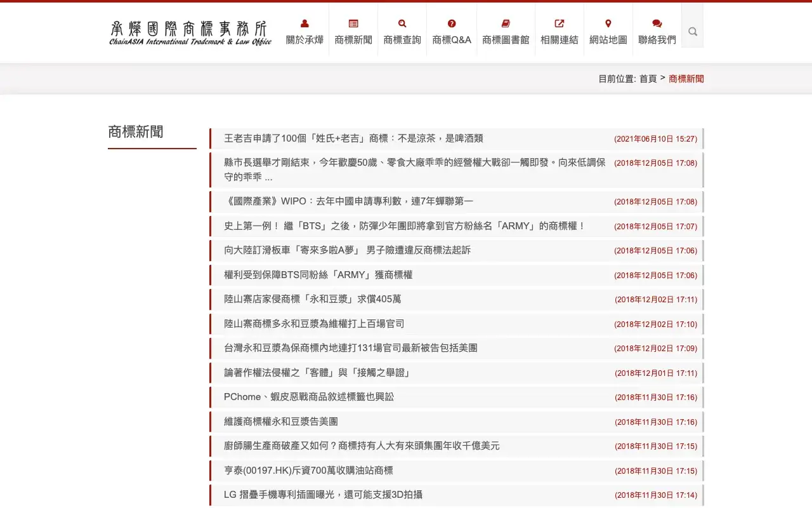Open the LG 摺疊手機專利 article
Image resolution: width=812 pixels, height=508 pixels.
pyautogui.click(x=324, y=495)
